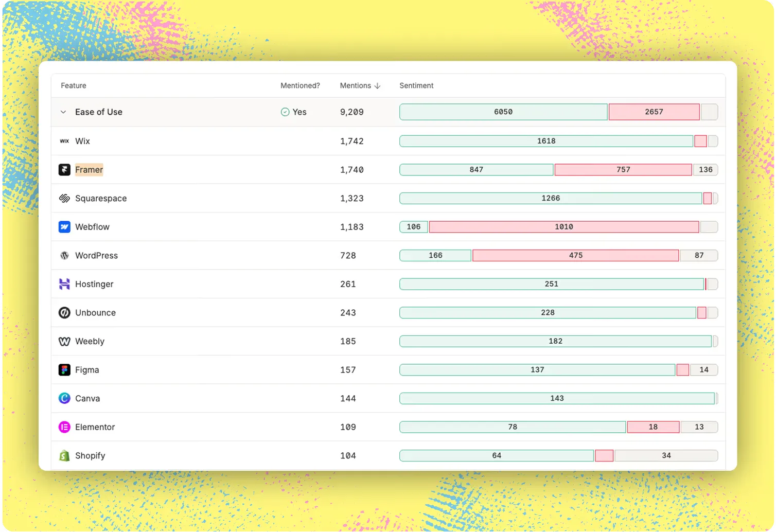Click the Framer 757 negative bar

(623, 170)
